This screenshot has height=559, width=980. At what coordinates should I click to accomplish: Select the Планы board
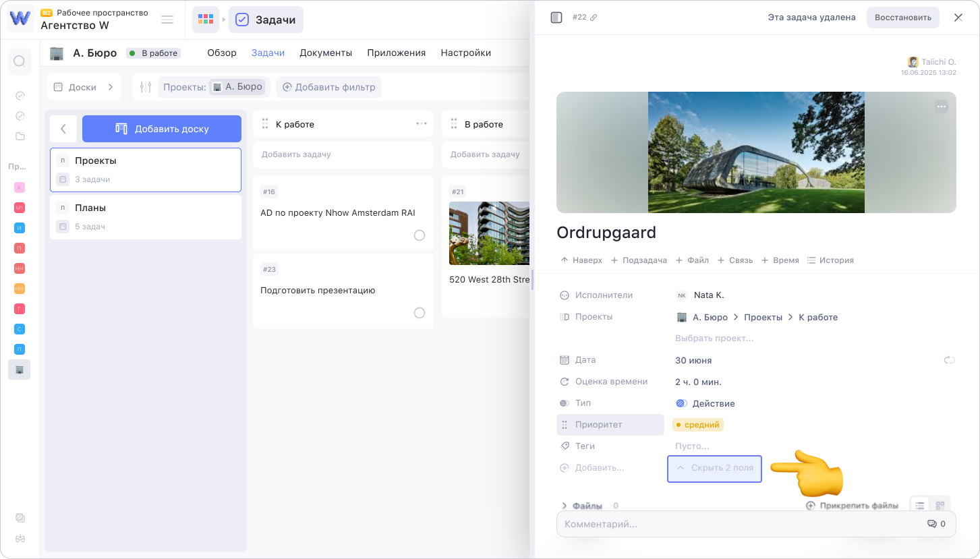146,217
